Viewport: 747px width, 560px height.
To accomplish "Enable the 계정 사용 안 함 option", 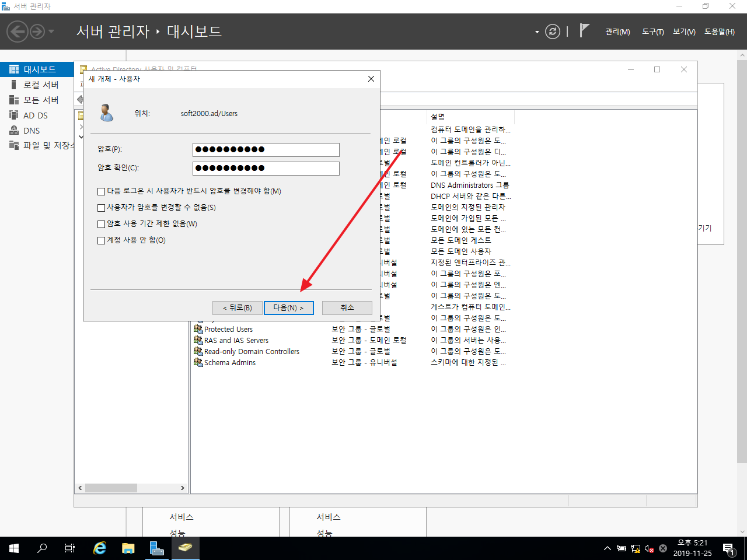I will [x=101, y=240].
